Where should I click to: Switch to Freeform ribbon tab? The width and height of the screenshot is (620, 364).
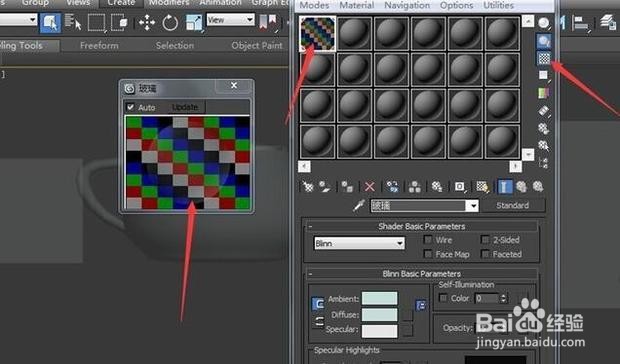[99, 46]
